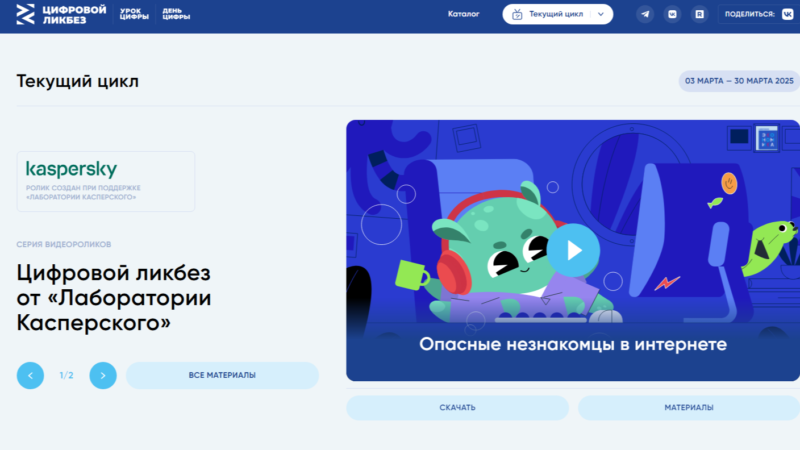Go to the previous slide arrow
The height and width of the screenshot is (450, 800).
[30, 376]
